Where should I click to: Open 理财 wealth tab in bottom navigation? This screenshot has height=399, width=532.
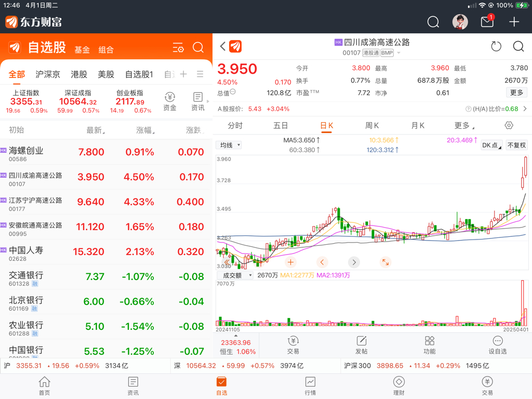point(398,386)
